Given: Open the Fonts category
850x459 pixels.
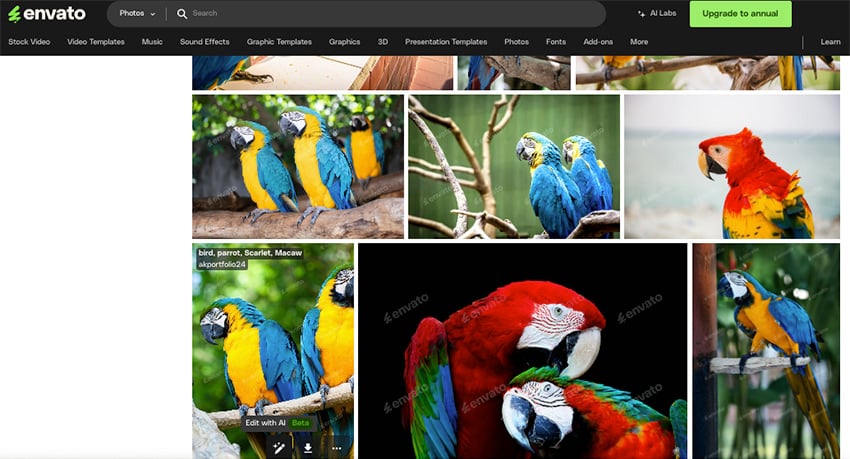Looking at the screenshot, I should pos(556,42).
